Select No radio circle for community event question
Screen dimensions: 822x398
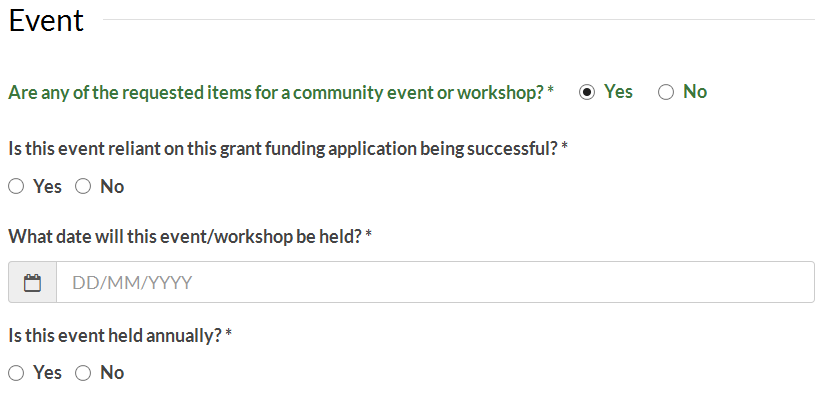click(x=666, y=92)
